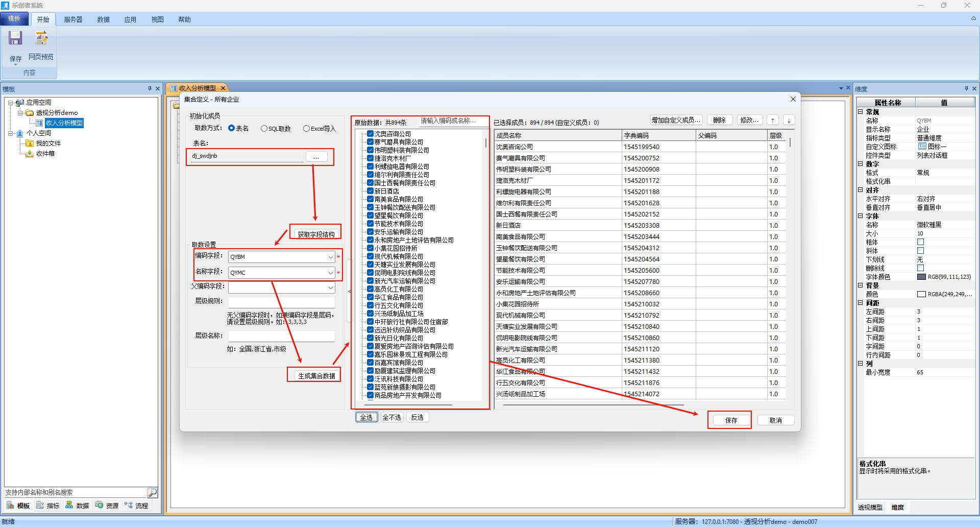Click the 请输入编码或名称 search field

[452, 121]
